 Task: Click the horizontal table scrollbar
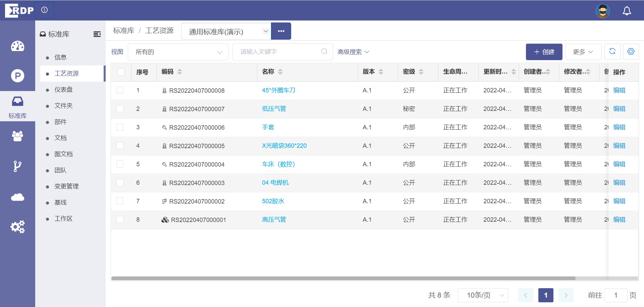(x=343, y=278)
